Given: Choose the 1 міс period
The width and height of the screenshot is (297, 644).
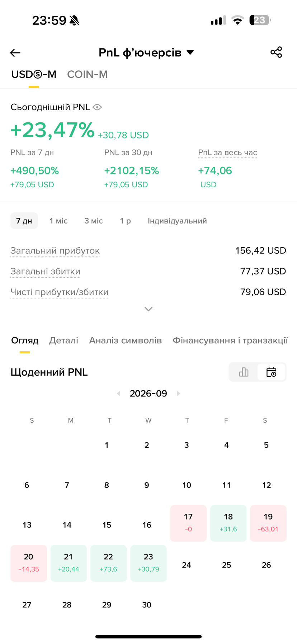Looking at the screenshot, I should 58,221.
